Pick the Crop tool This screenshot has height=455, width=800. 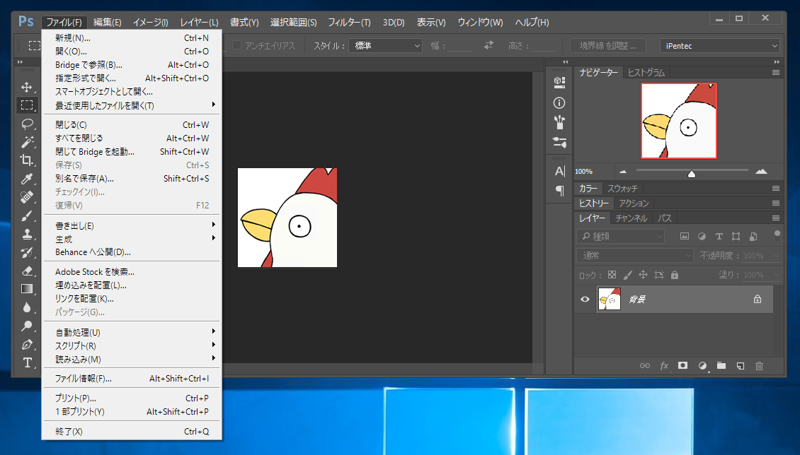(x=27, y=161)
